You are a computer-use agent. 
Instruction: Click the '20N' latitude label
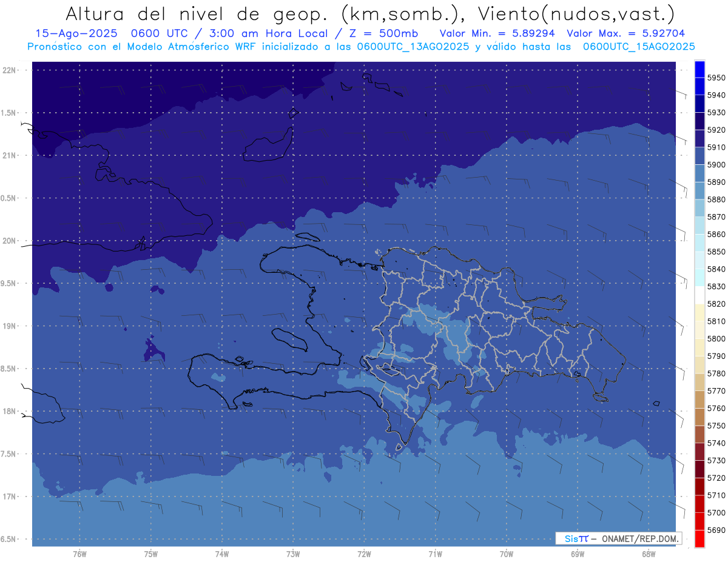9,241
